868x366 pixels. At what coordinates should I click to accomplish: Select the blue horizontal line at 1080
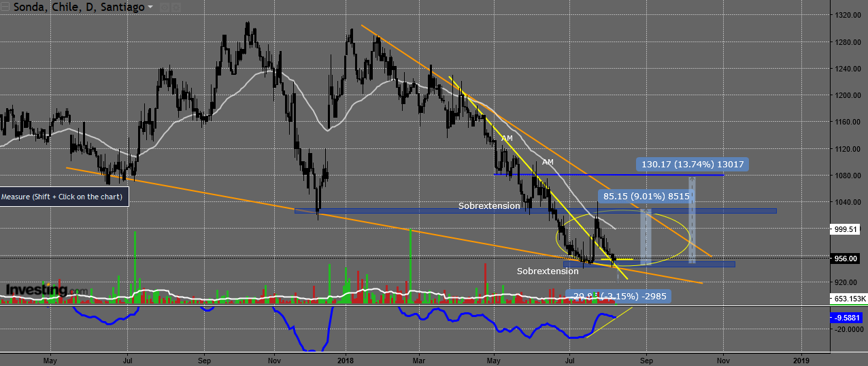pyautogui.click(x=608, y=175)
